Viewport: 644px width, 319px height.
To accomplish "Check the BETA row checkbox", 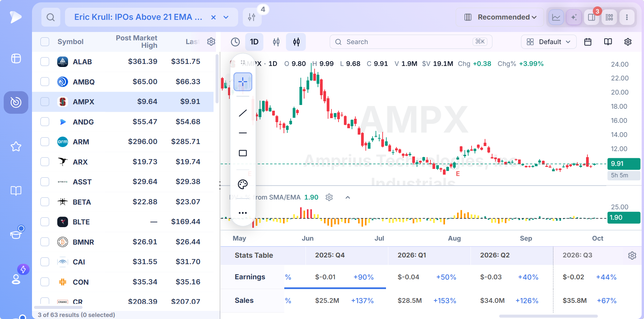I will click(45, 202).
